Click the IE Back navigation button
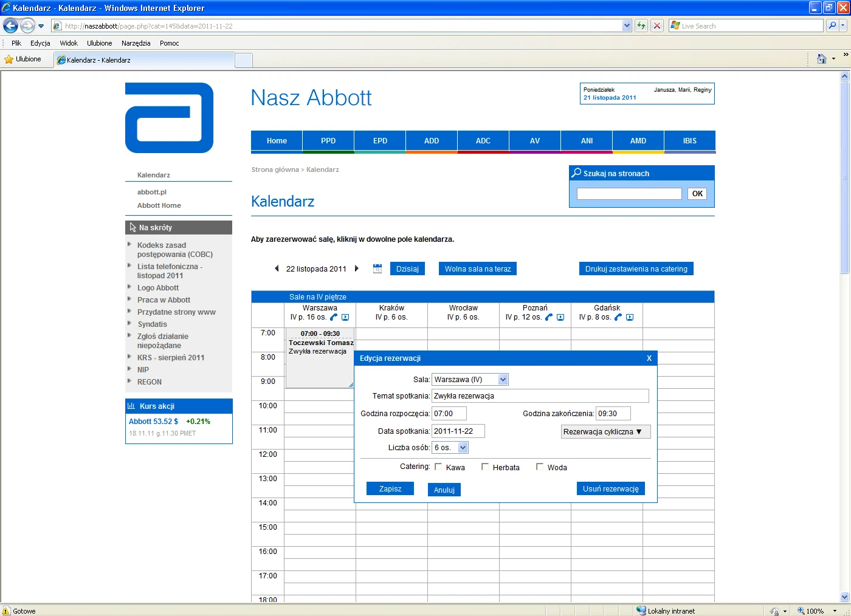 click(10, 26)
